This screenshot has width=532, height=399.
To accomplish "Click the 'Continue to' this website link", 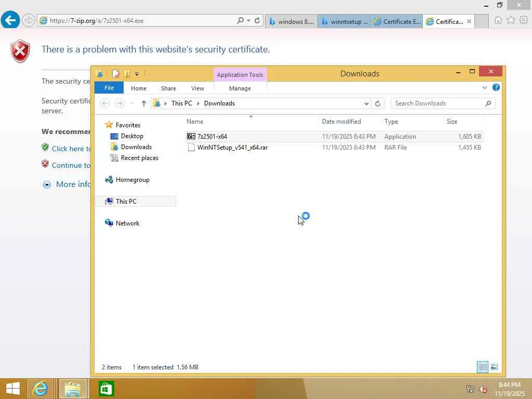I will click(x=71, y=165).
